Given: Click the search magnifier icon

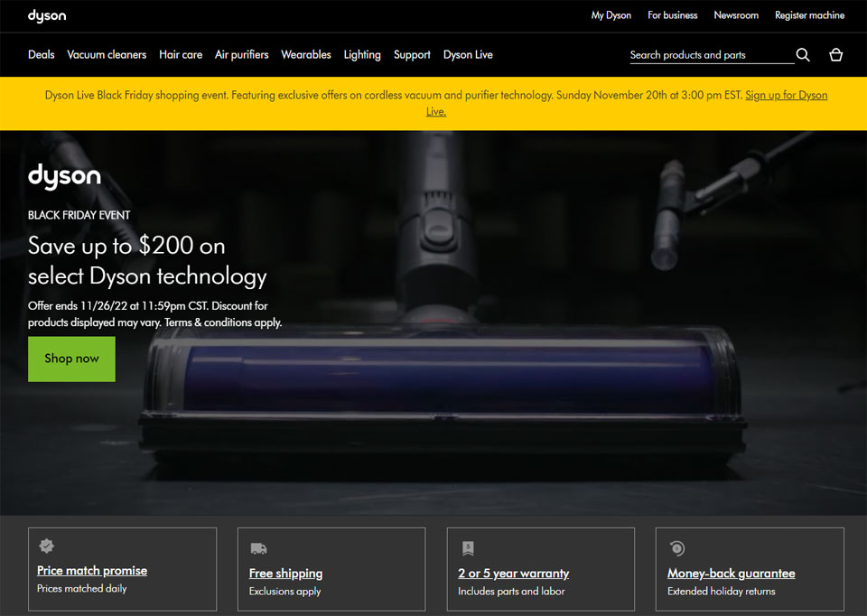Looking at the screenshot, I should 803,55.
